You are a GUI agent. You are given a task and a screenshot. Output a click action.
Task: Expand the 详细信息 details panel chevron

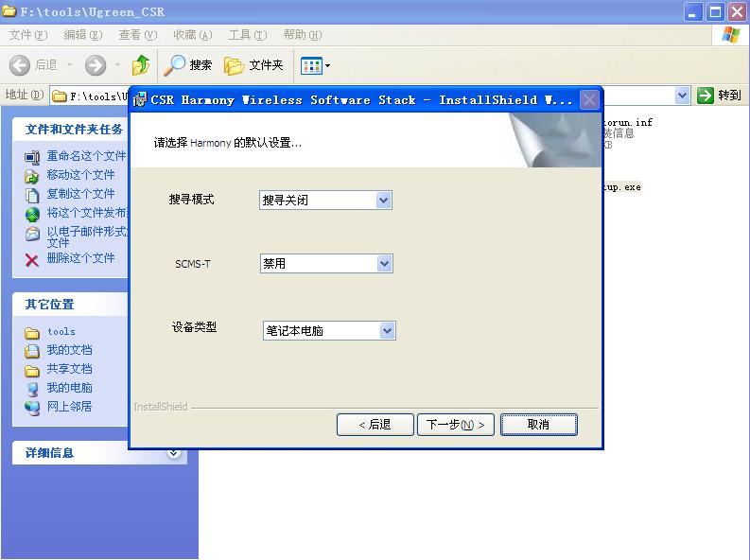174,453
